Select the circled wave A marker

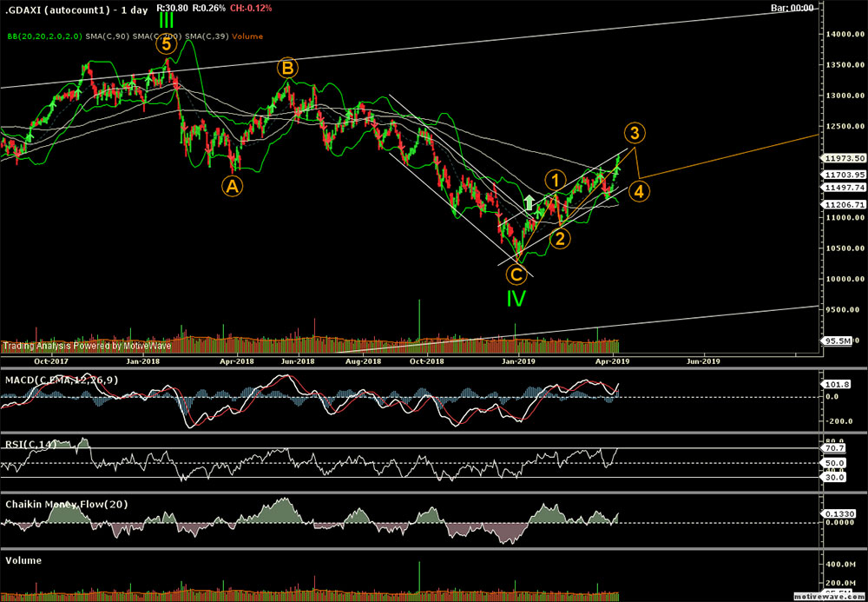click(x=231, y=185)
